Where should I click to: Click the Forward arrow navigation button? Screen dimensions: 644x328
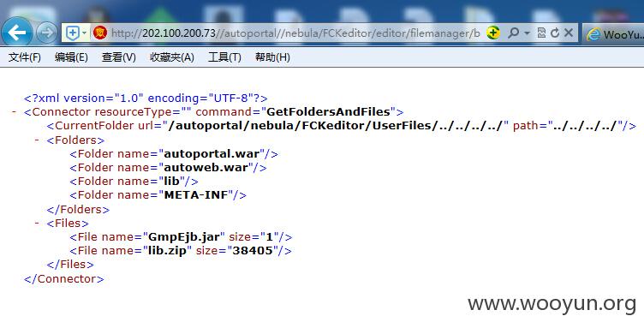click(46, 33)
